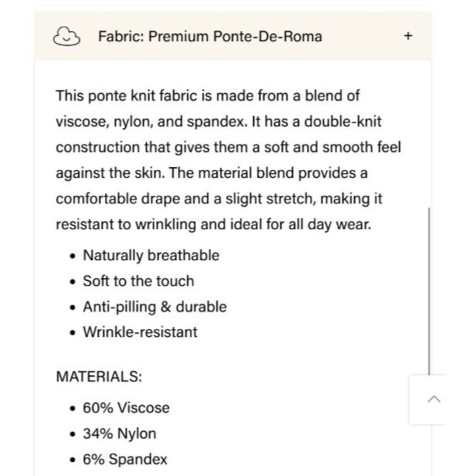
Task: Click the "double-knit" word in description
Action: click(x=343, y=121)
